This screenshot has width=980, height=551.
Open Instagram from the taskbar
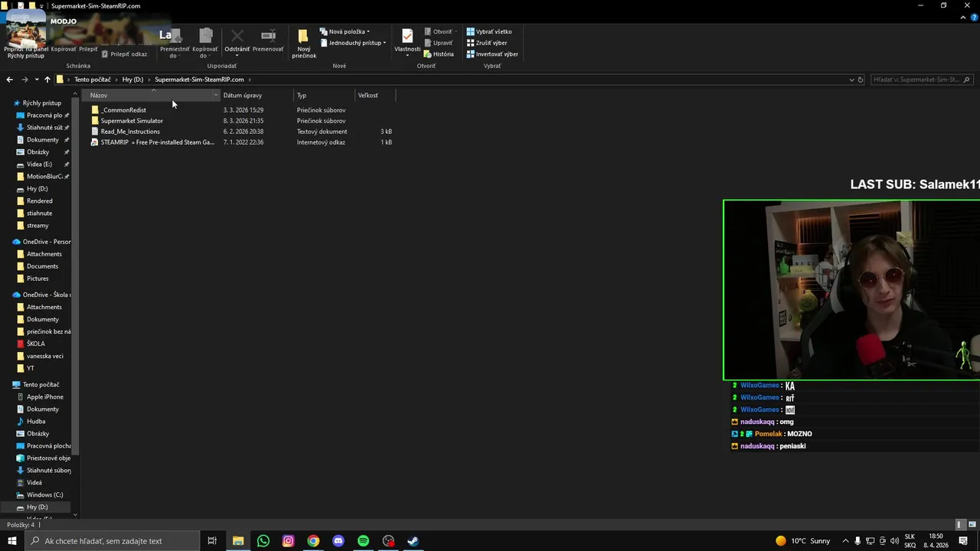pos(288,541)
